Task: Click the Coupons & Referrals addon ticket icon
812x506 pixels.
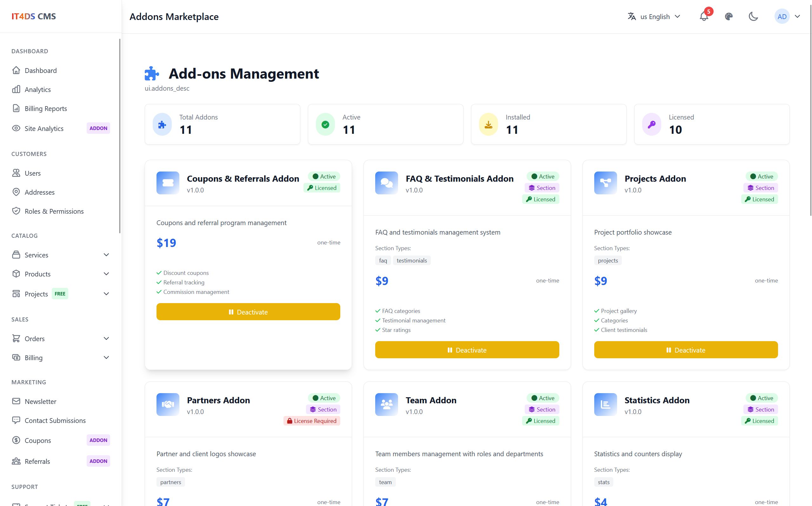Action: tap(168, 183)
